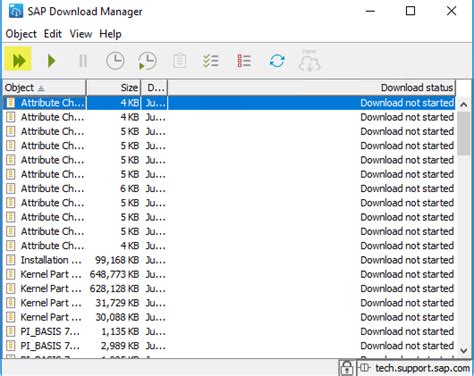This screenshot has height=376, width=474.
Task: Open the Help menu
Action: [110, 34]
